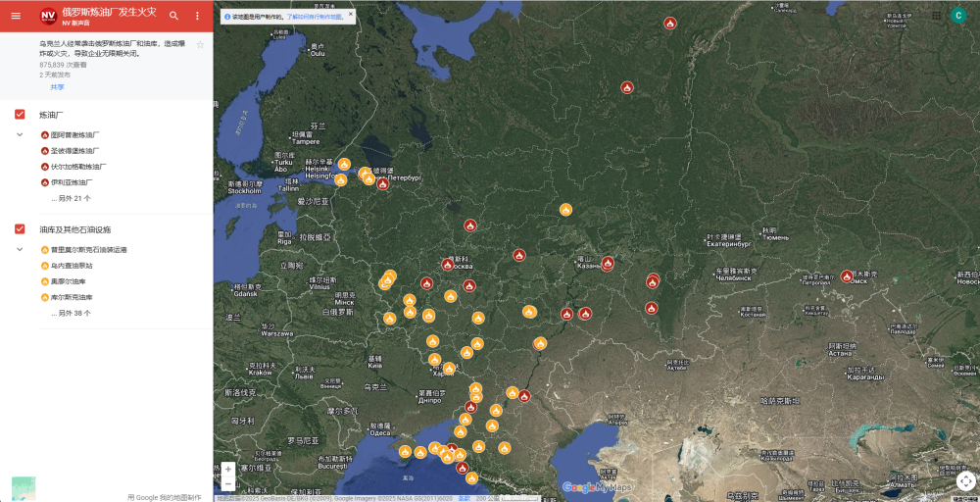
Task: Open the 了解如何自行制作地图 link
Action: pyautogui.click(x=316, y=17)
